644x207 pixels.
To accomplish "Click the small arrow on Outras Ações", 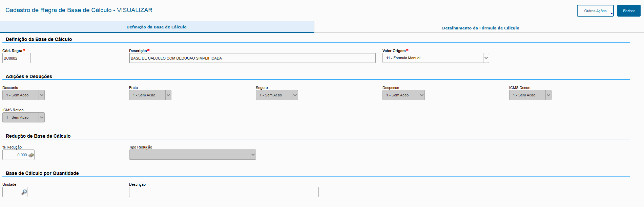I will pyautogui.click(x=611, y=14).
